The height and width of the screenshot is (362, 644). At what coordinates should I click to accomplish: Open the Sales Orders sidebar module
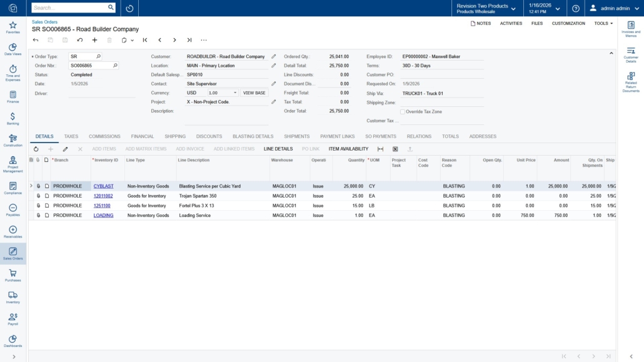13,253
